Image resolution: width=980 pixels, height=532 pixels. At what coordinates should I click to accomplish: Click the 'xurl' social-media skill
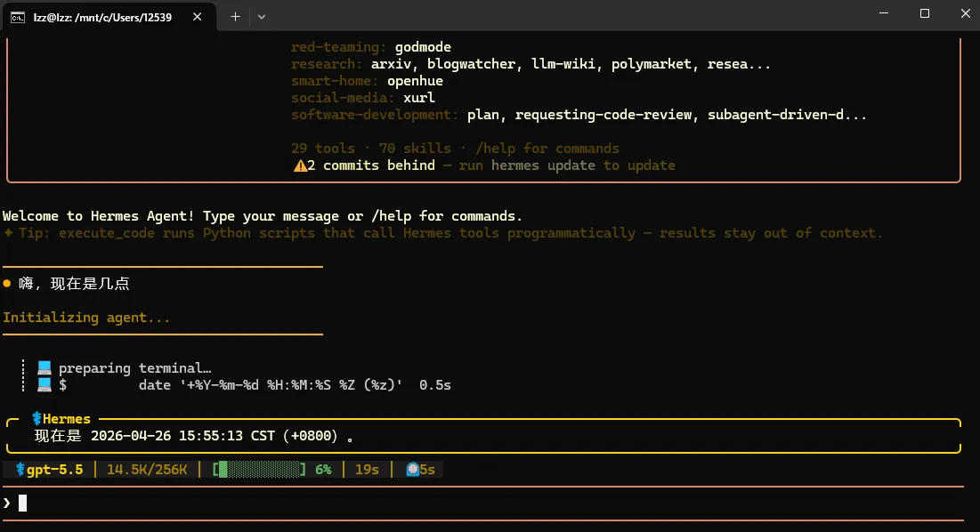[418, 97]
